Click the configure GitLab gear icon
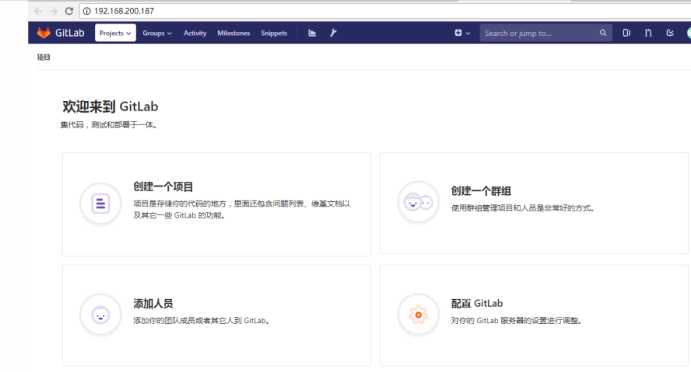This screenshot has height=372, width=691. pyautogui.click(x=418, y=315)
